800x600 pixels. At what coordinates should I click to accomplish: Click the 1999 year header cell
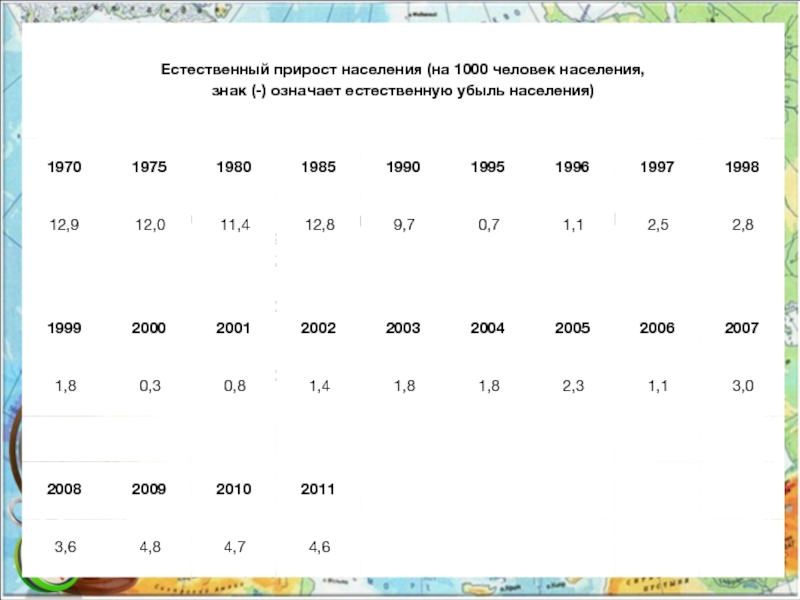[64, 328]
